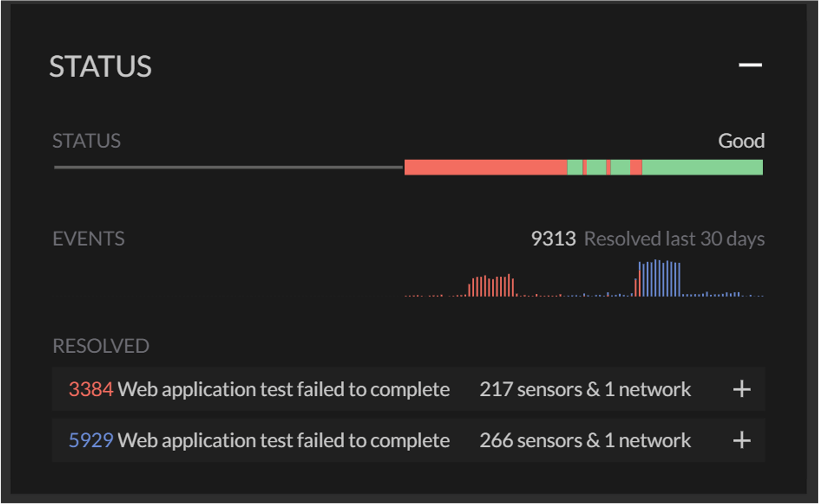Viewport: 819px width, 504px height.
Task: Click the large red status bar segment
Action: 486,167
